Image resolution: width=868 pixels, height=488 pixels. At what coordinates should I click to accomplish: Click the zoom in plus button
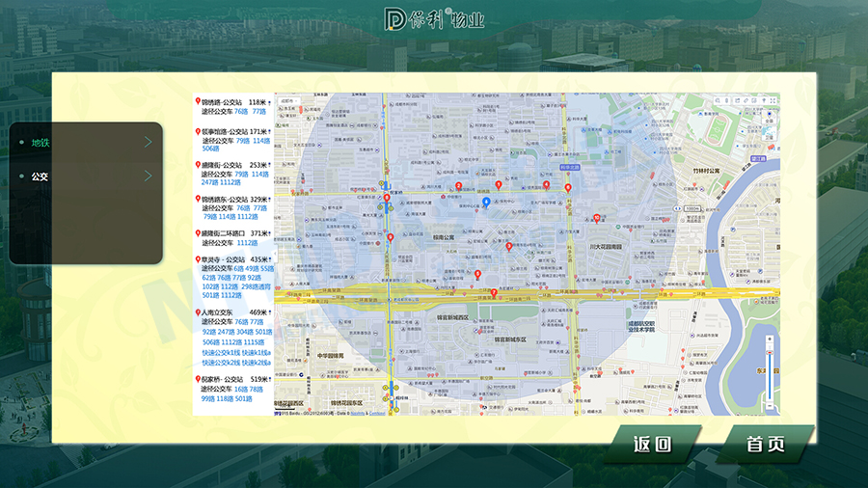click(x=770, y=339)
